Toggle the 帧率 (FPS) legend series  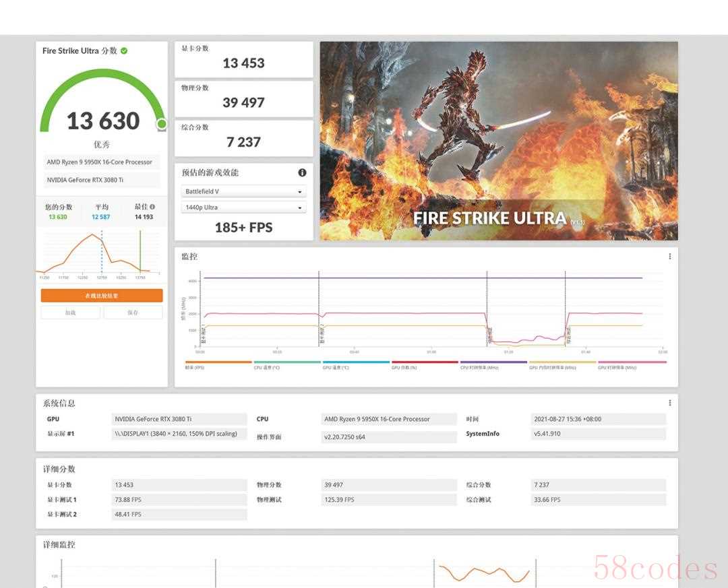195,367
